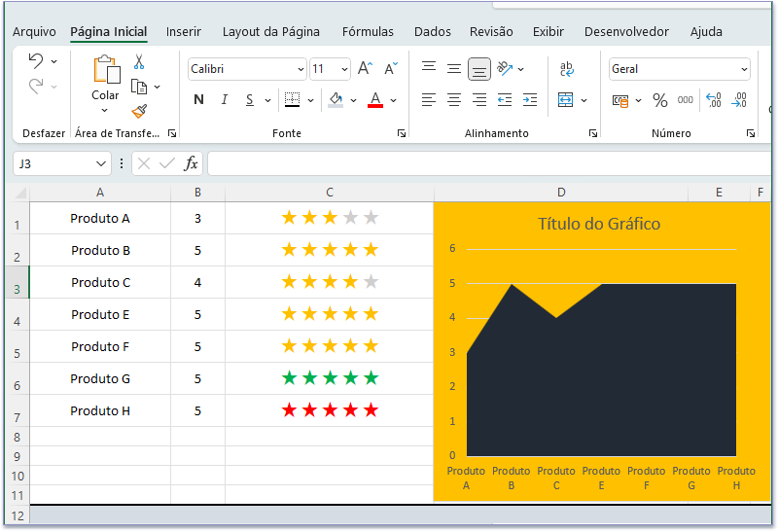Switch to the Inserir tab
778x532 pixels.
[x=184, y=32]
